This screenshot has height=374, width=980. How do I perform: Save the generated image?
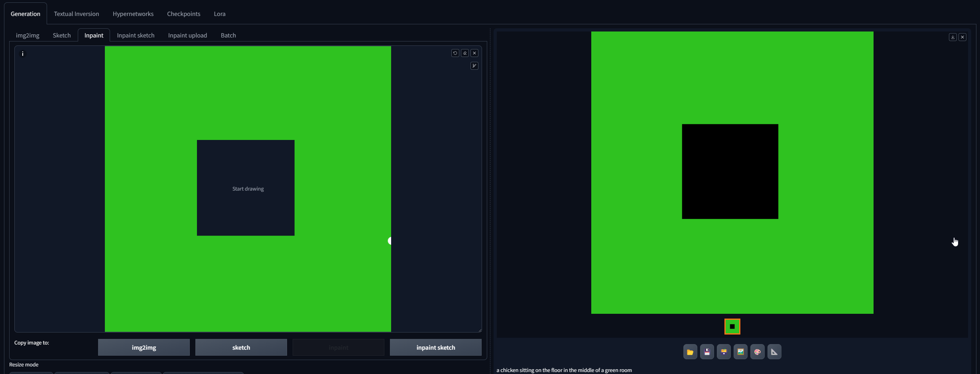click(x=707, y=352)
